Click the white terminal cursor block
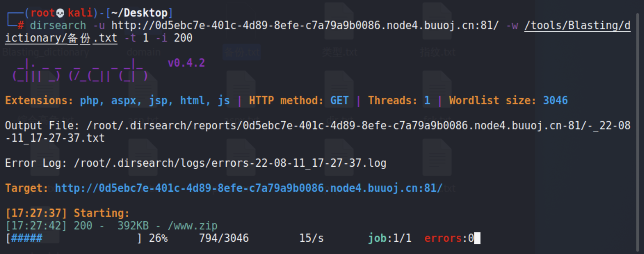644x254 pixels. point(477,238)
